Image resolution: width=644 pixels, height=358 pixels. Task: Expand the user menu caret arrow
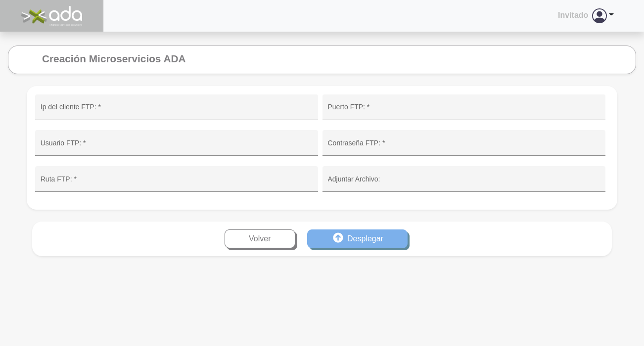tap(611, 15)
